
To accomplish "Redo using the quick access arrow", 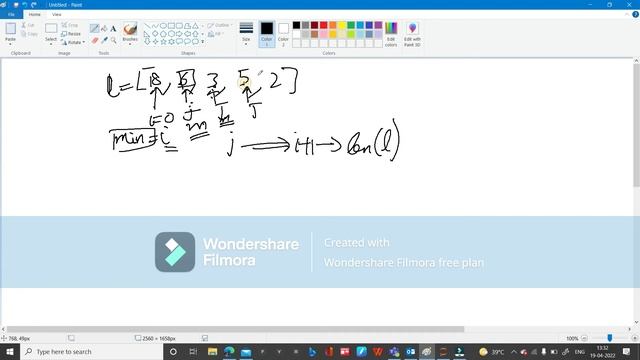I will 34,5.
